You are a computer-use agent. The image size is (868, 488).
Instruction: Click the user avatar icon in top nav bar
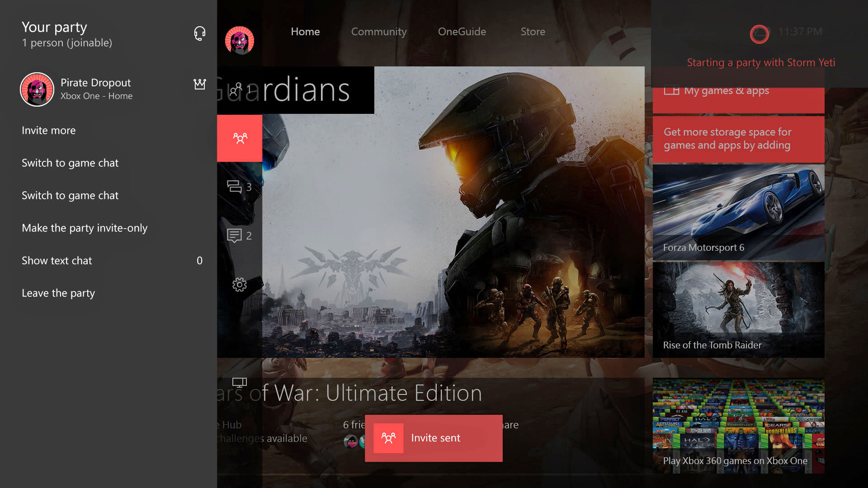pyautogui.click(x=239, y=39)
